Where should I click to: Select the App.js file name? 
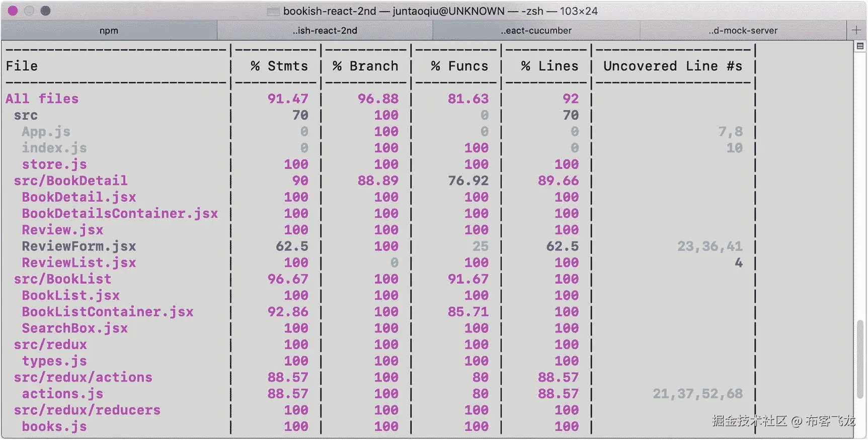[46, 132]
